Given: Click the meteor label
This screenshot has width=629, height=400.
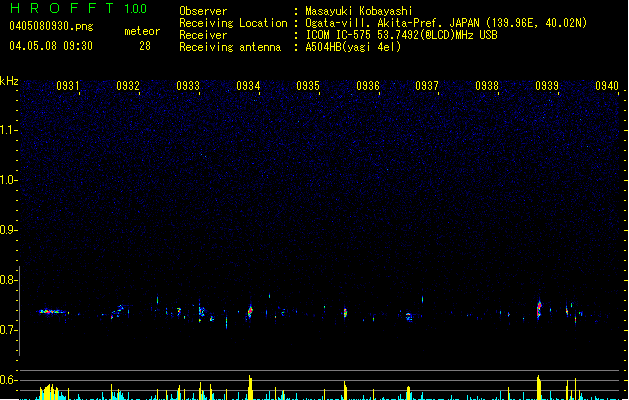Looking at the screenshot, I should tap(142, 31).
